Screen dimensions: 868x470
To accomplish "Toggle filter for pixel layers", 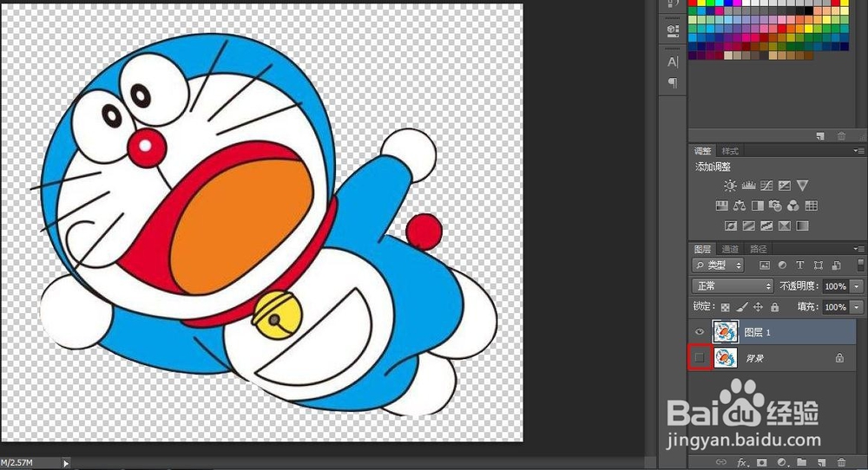I will [x=765, y=265].
